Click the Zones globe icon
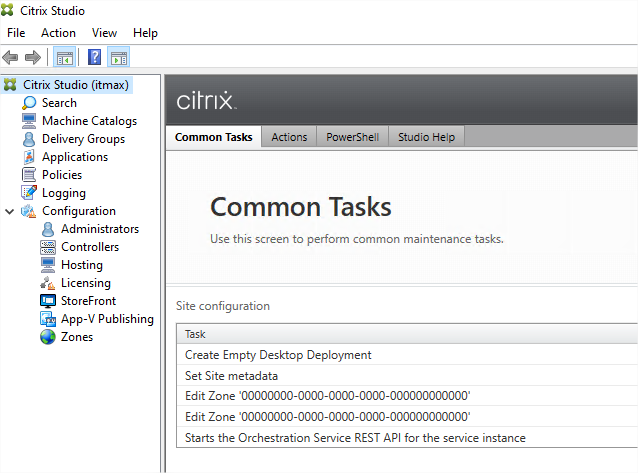Image resolution: width=638 pixels, height=473 pixels. pyautogui.click(x=48, y=337)
